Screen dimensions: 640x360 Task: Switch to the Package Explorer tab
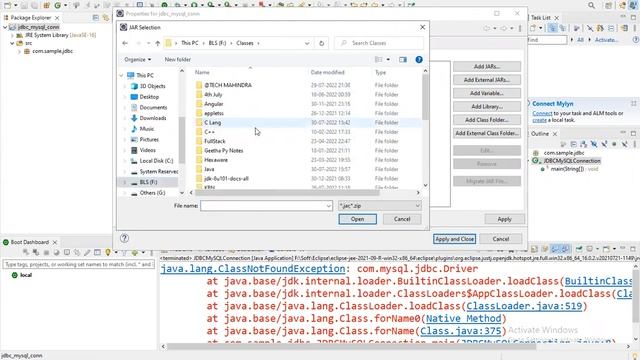point(31,18)
